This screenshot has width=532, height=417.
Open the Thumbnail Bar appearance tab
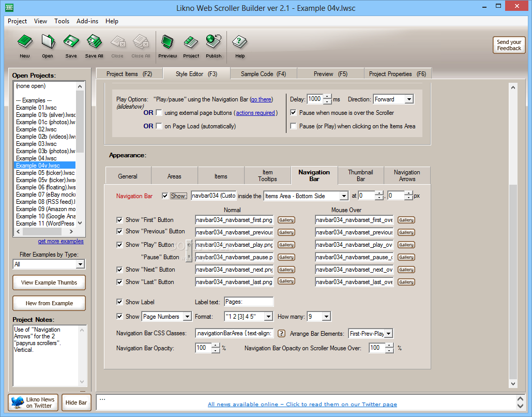point(360,175)
